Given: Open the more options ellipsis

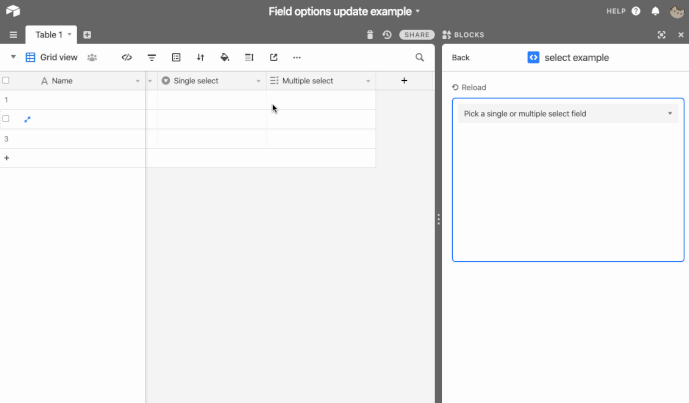Looking at the screenshot, I should coord(297,58).
